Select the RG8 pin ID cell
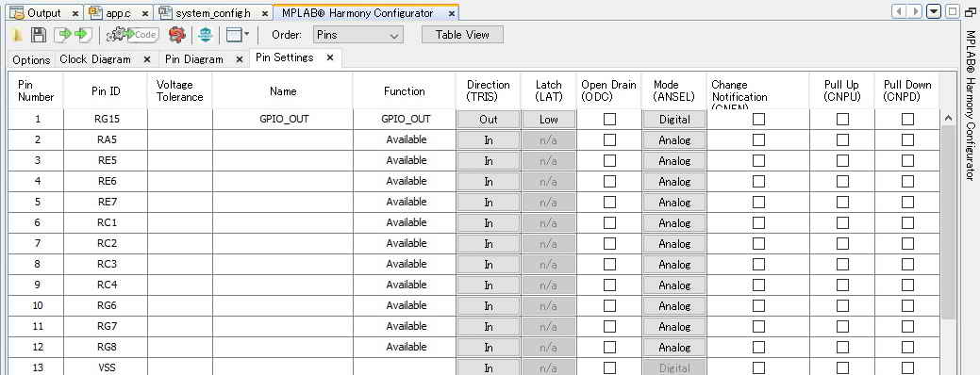Screen dimensions: 980x375 [x=106, y=347]
